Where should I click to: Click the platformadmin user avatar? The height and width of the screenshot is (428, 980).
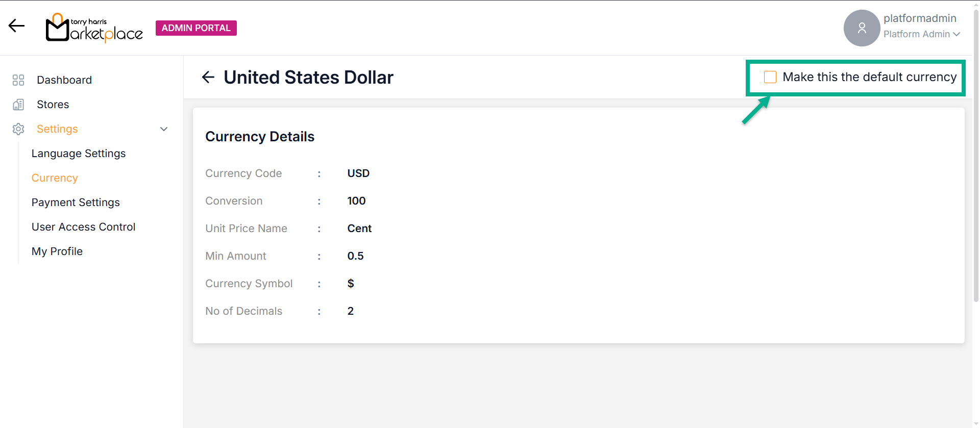pyautogui.click(x=862, y=28)
